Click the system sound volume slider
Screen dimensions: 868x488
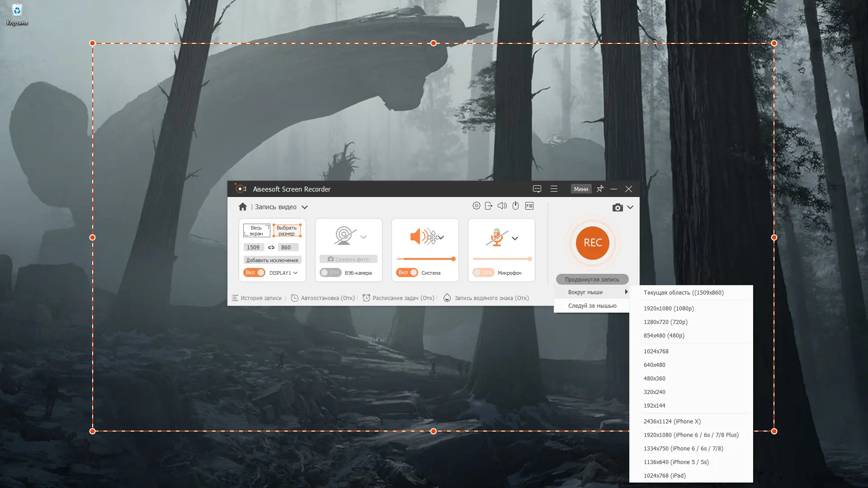coord(425,259)
